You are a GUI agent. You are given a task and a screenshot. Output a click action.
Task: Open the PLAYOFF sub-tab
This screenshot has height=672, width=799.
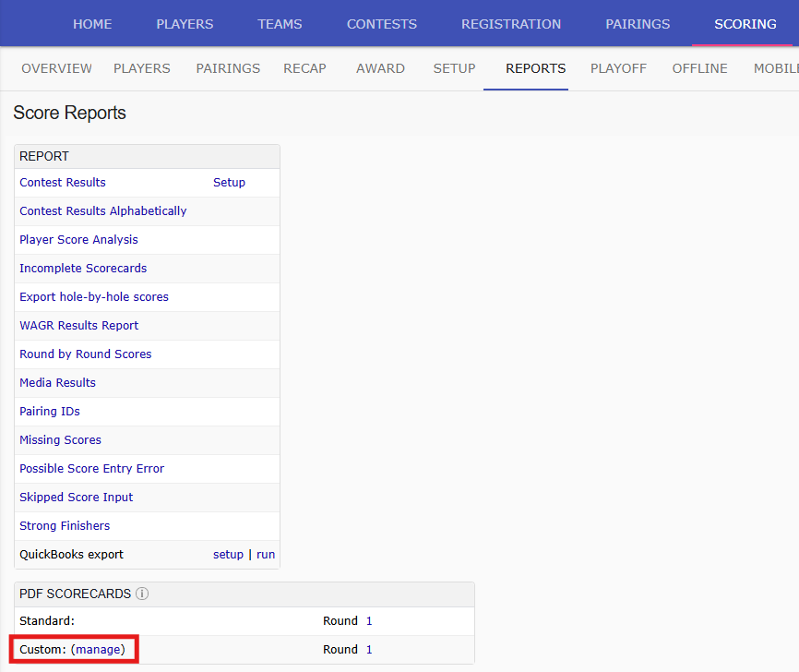(618, 68)
